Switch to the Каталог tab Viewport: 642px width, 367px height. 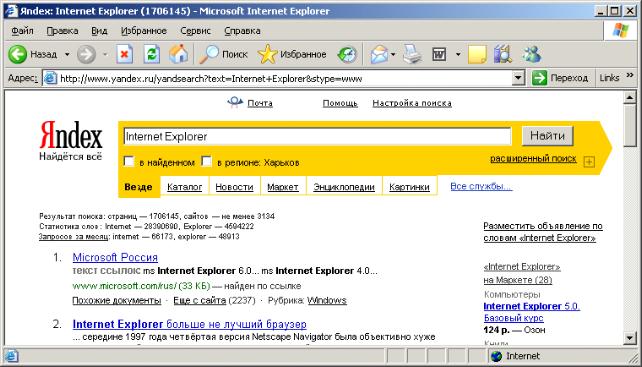185,187
